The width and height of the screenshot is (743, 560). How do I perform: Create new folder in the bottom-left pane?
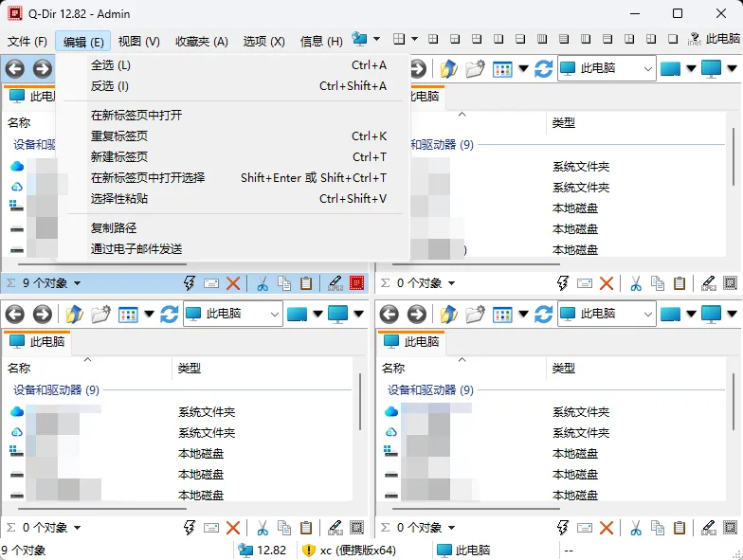(x=100, y=314)
